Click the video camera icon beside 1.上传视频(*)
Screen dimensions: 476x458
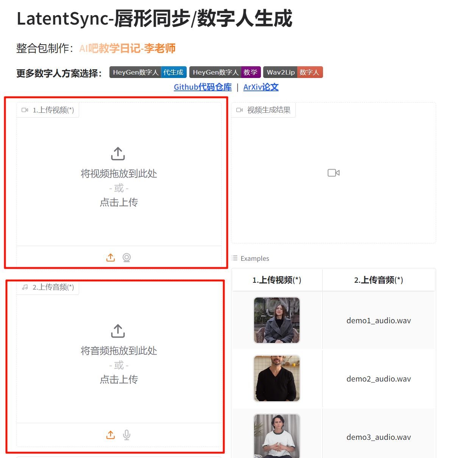tap(25, 110)
